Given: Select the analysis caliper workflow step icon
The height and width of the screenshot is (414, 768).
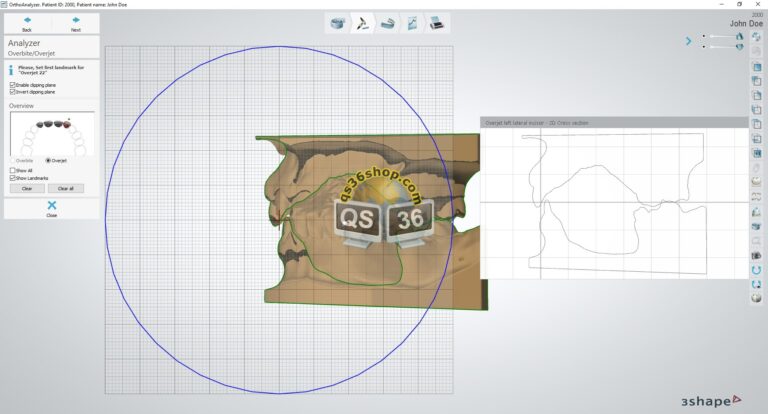Looking at the screenshot, I should [x=362, y=22].
